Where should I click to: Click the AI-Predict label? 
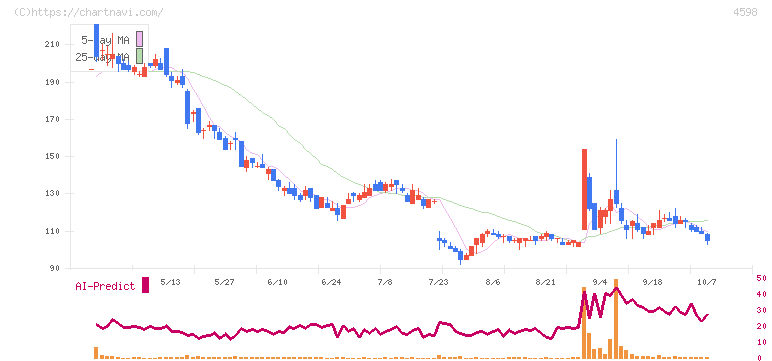click(105, 286)
